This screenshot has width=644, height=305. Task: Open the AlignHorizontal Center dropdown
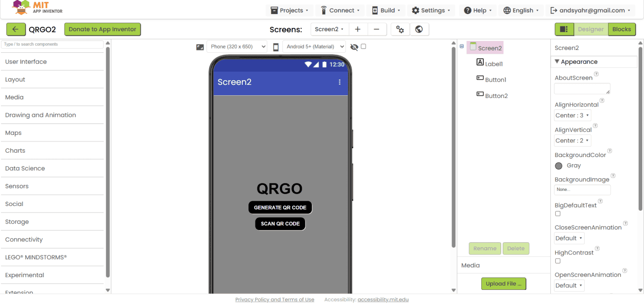[572, 115]
